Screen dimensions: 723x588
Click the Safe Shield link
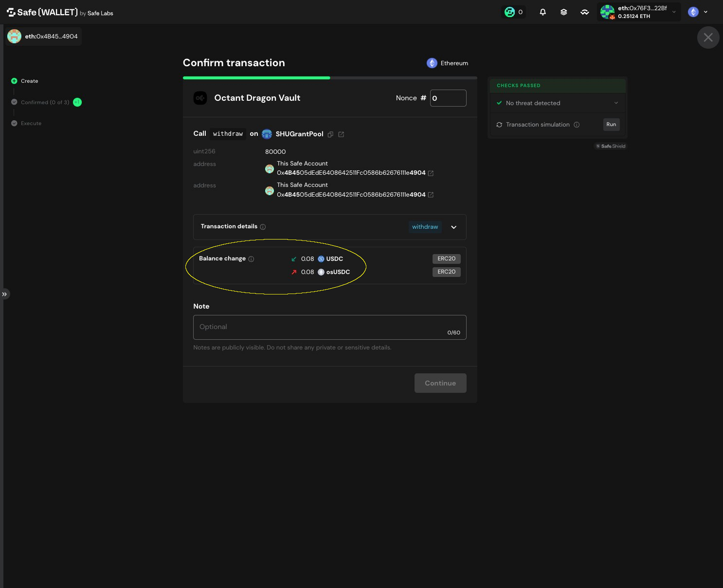(x=611, y=146)
